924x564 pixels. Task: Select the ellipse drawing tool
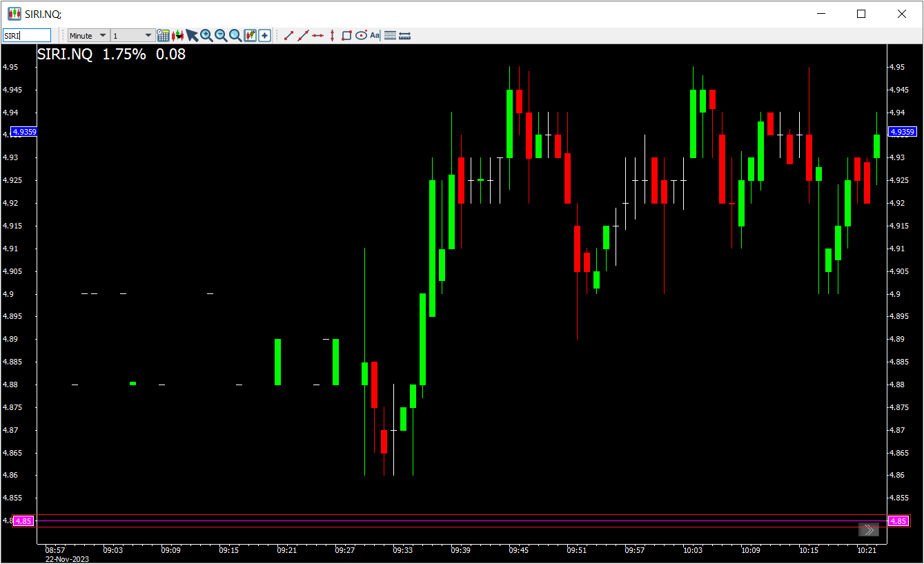pos(361,35)
